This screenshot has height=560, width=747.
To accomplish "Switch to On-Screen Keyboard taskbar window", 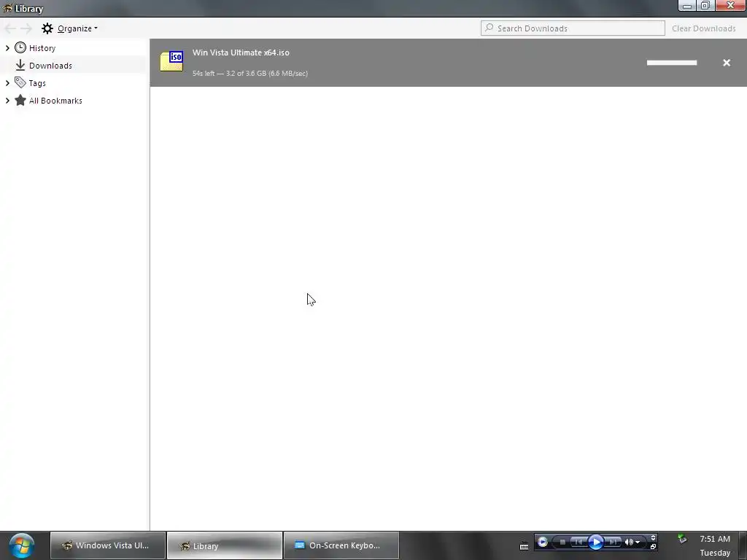I will click(341, 545).
